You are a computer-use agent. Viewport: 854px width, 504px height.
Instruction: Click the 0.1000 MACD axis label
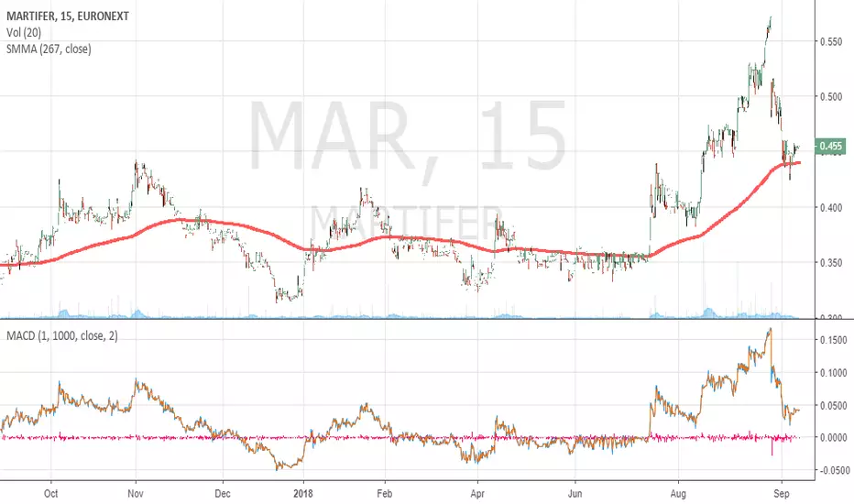(833, 373)
